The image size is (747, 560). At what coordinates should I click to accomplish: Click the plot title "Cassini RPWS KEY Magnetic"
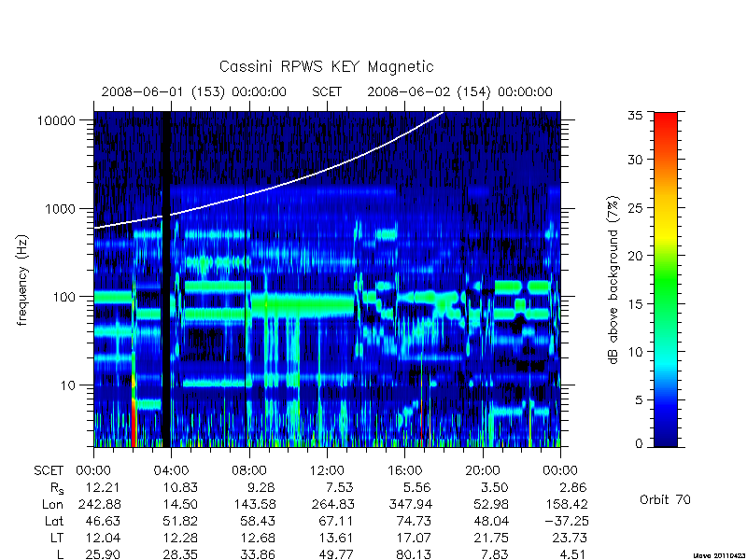tap(326, 66)
